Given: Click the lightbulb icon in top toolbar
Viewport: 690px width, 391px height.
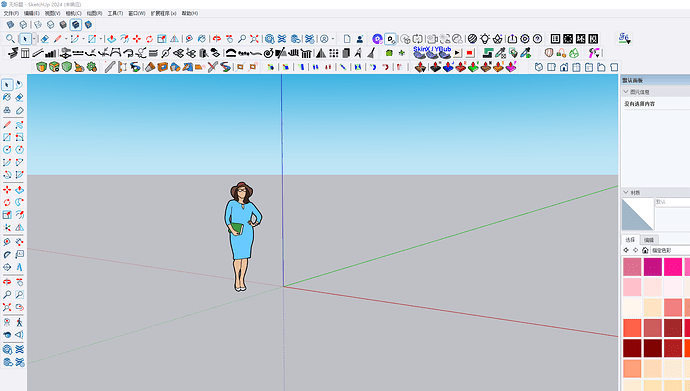Looking at the screenshot, I should click(485, 39).
